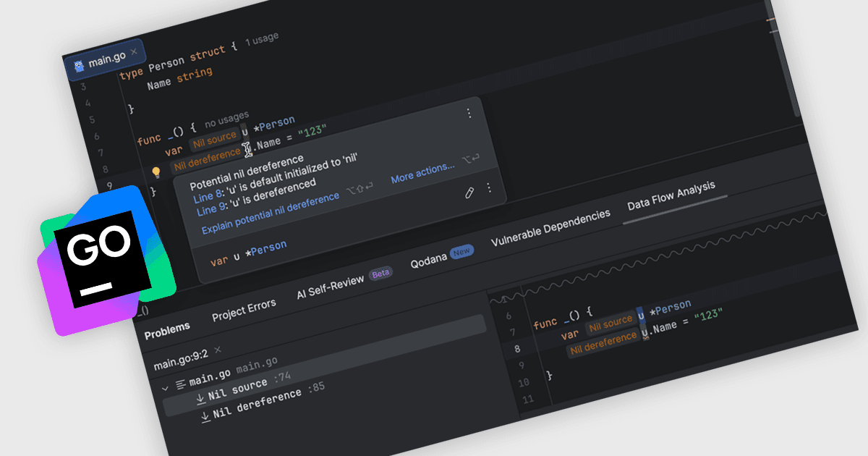Click line number 8 in preview gutter
868x456 pixels.
[516, 348]
